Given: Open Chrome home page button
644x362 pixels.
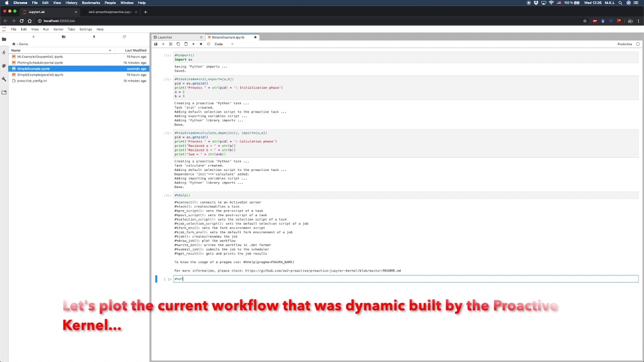Looking at the screenshot, I should tap(30, 21).
